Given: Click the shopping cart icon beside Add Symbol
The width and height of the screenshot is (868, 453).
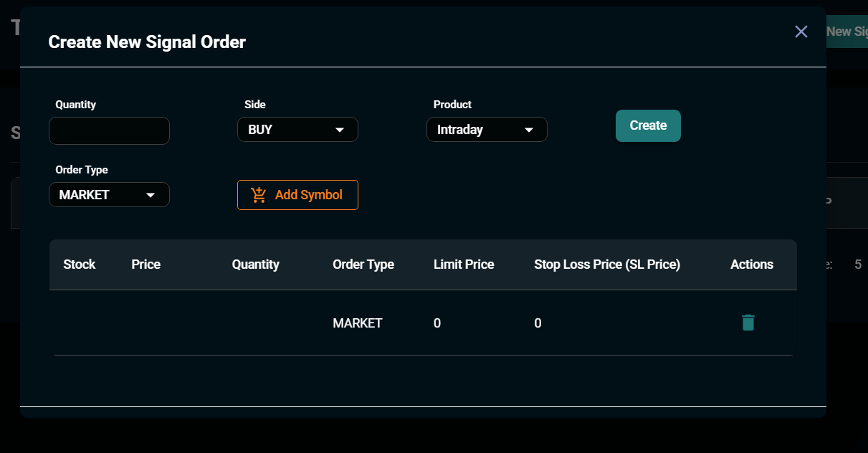Looking at the screenshot, I should point(258,194).
